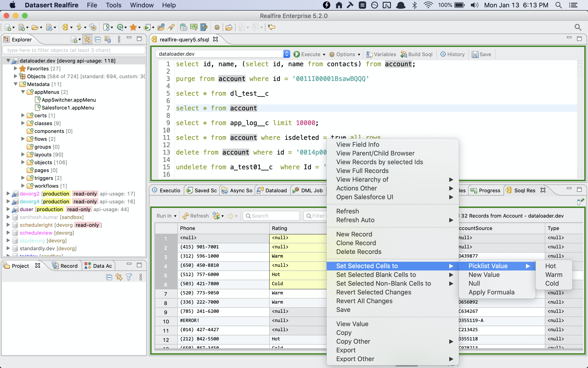Collapse the Metadata tree node
588x368 pixels.
[x=16, y=84]
